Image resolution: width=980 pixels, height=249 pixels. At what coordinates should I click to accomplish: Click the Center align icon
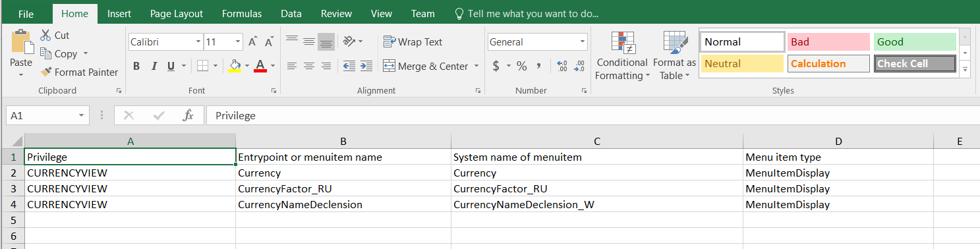[308, 66]
